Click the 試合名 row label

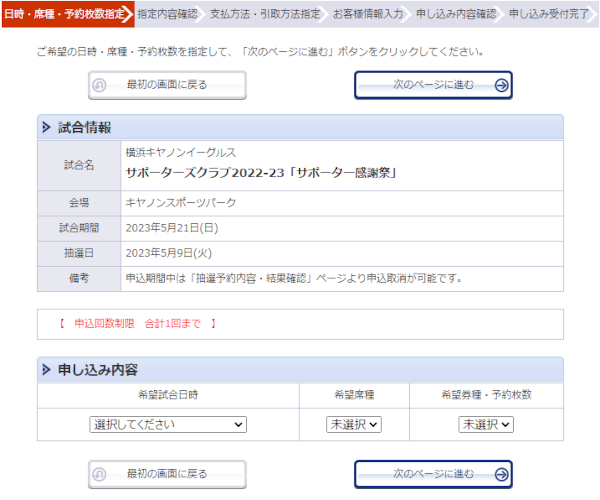(x=79, y=165)
